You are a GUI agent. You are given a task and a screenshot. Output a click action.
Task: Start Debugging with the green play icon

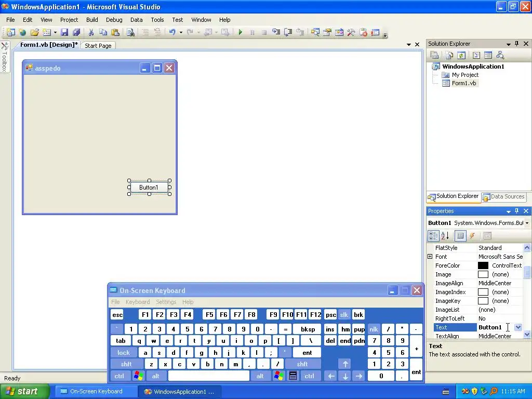[240, 32]
